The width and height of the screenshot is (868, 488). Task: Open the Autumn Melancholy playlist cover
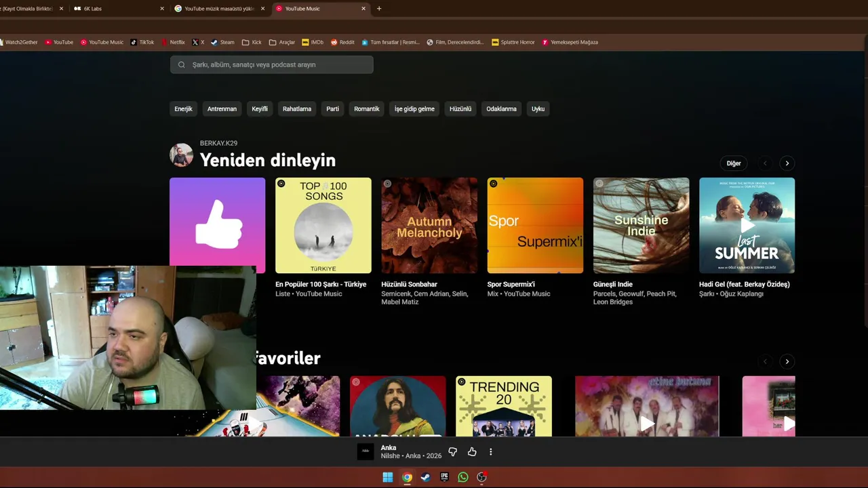pos(429,225)
